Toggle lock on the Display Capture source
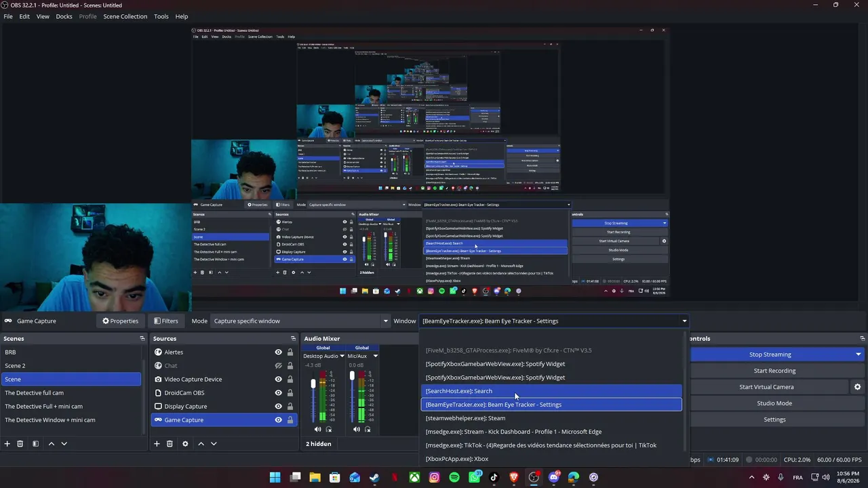868x488 pixels. coord(290,407)
